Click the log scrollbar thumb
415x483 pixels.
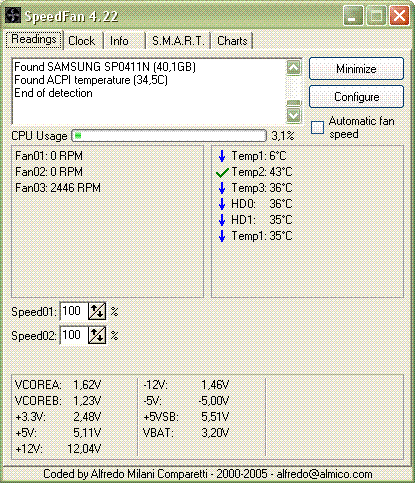tap(294, 103)
